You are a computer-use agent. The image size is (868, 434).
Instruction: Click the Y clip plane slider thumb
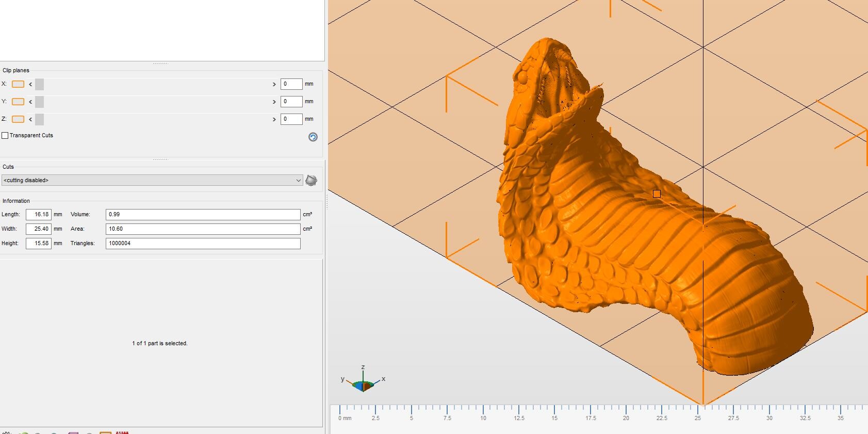(39, 102)
